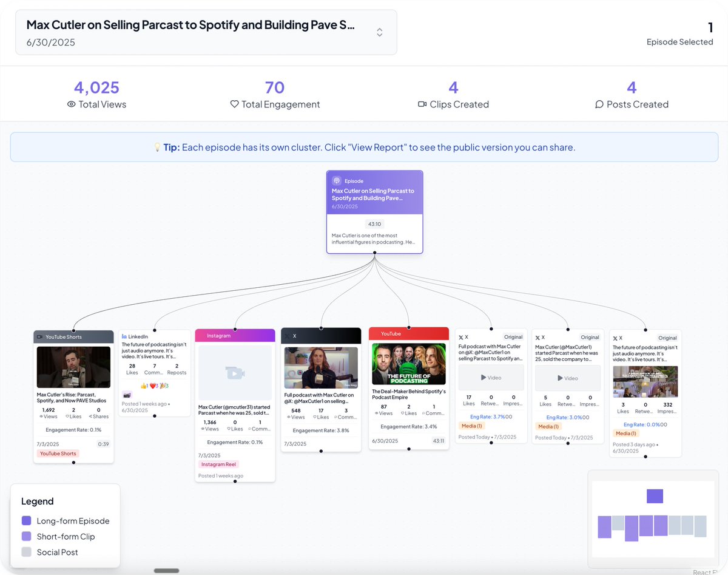Click the 0:39 duration badge
Image resolution: width=728 pixels, height=575 pixels.
click(x=103, y=444)
